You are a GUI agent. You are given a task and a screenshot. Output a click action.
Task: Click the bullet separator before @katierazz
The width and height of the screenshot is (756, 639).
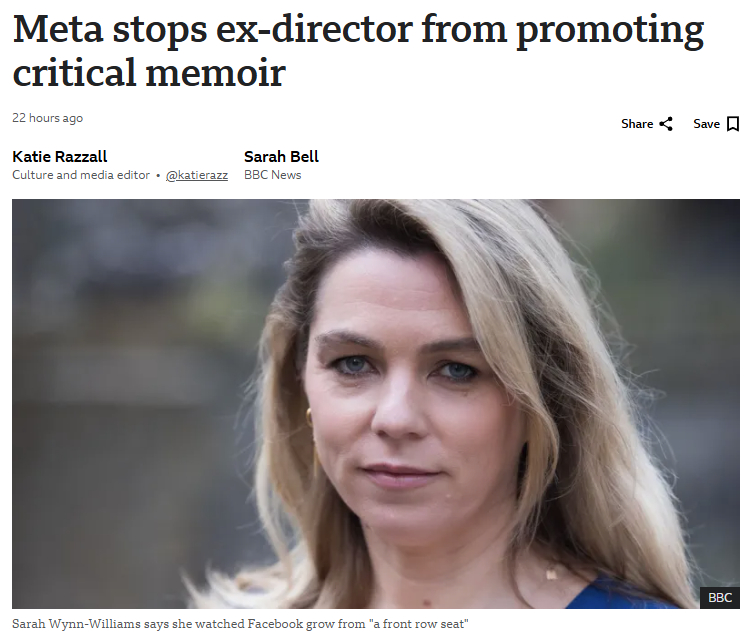click(x=158, y=176)
